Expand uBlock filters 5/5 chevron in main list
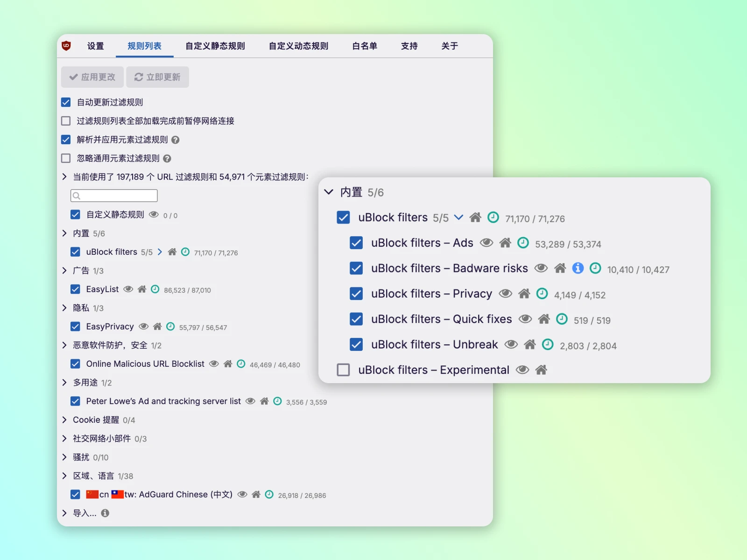Screen dimensions: 747x560 point(160,252)
